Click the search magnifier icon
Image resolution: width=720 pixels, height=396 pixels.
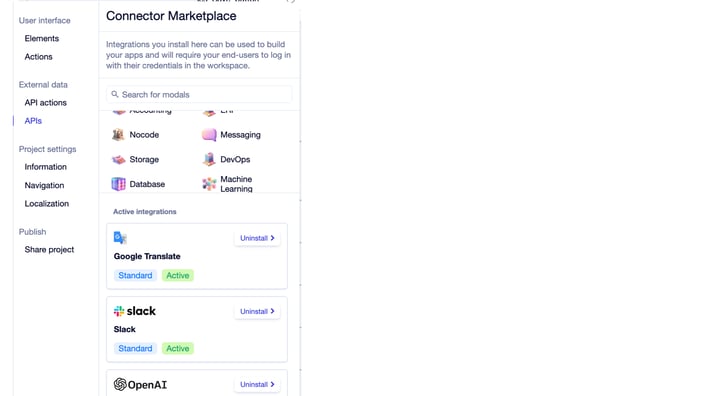click(x=115, y=94)
